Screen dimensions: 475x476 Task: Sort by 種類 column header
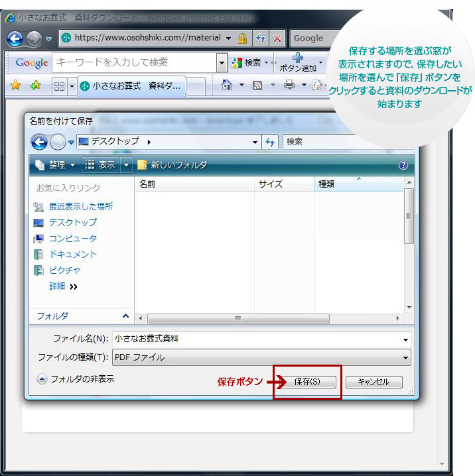coord(359,184)
